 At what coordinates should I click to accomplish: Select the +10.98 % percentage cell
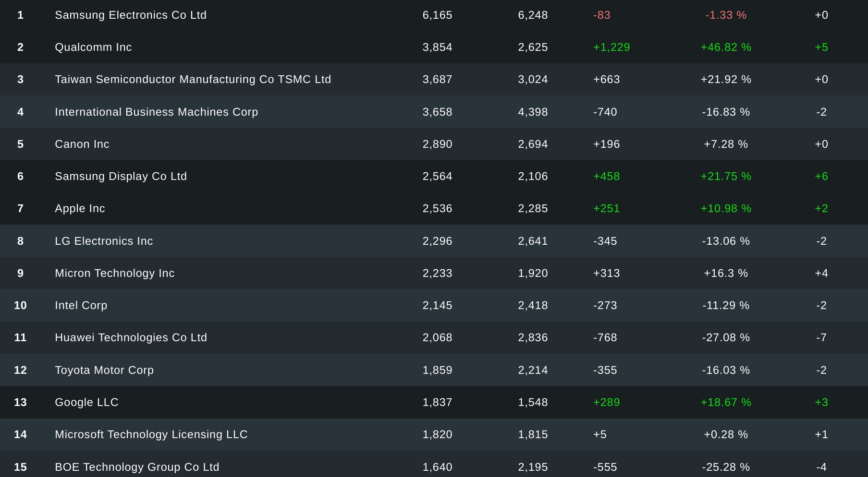726,208
